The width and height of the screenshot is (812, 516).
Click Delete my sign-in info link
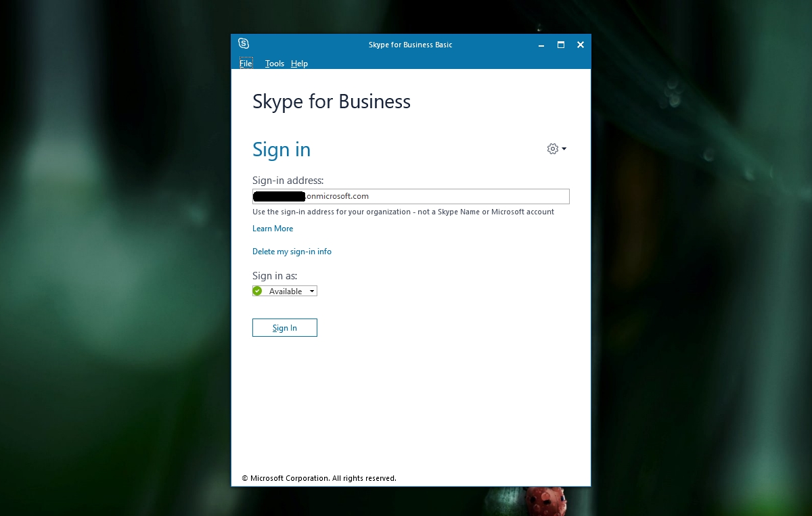[x=292, y=252]
